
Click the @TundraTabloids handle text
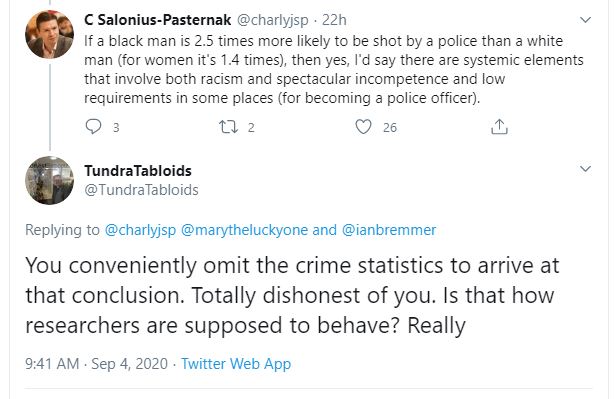pos(141,190)
